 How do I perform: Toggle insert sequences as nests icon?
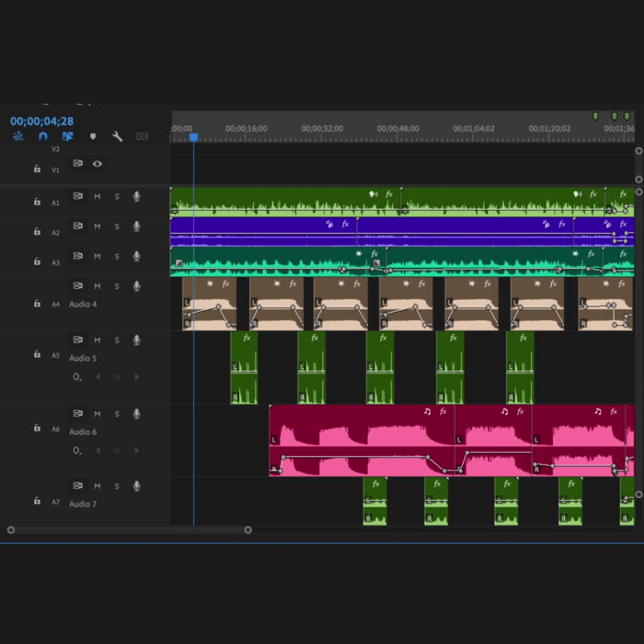click(18, 136)
